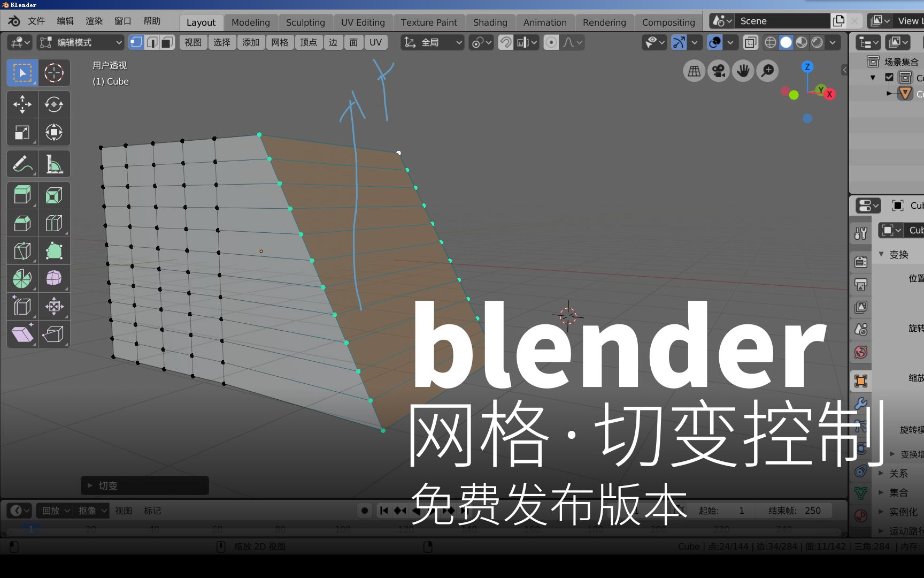The height and width of the screenshot is (578, 924).
Task: Open the transform orientation dropdown (全局)
Action: pos(432,42)
